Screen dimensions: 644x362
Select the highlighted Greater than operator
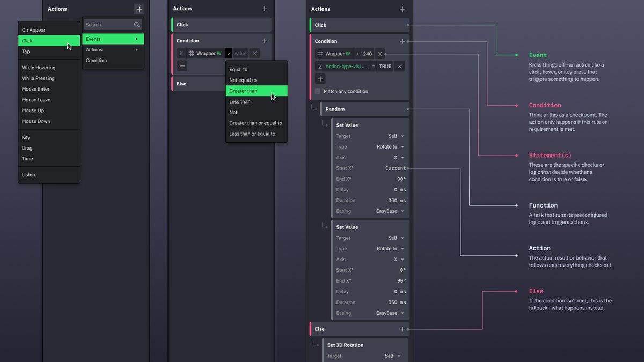(257, 91)
